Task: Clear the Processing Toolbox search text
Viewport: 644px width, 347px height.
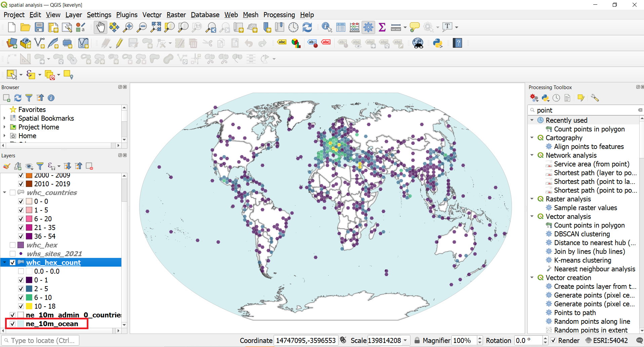Action: [640, 110]
